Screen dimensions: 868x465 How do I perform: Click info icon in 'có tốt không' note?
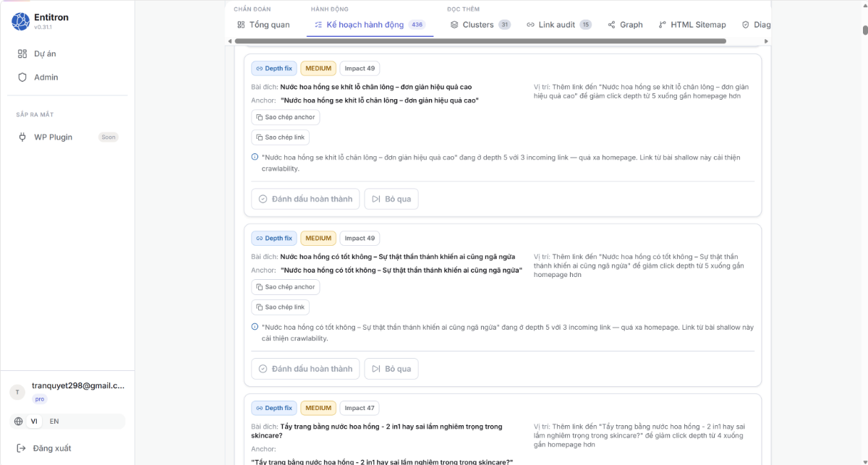pyautogui.click(x=255, y=327)
